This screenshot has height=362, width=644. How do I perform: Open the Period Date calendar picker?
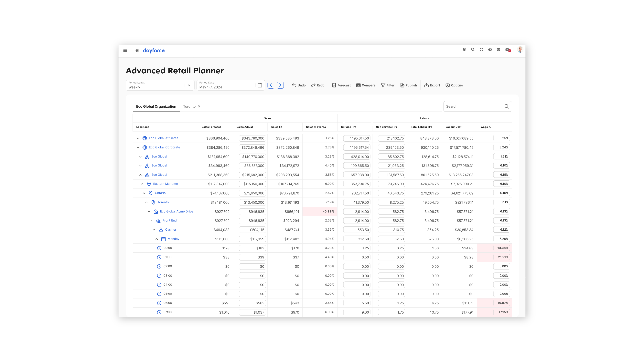[x=260, y=85]
